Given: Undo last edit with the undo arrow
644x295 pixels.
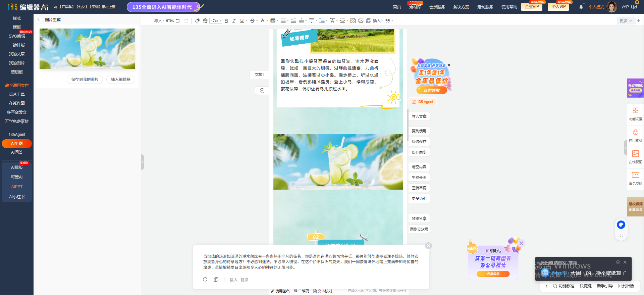Looking at the screenshot, I should tap(178, 21).
